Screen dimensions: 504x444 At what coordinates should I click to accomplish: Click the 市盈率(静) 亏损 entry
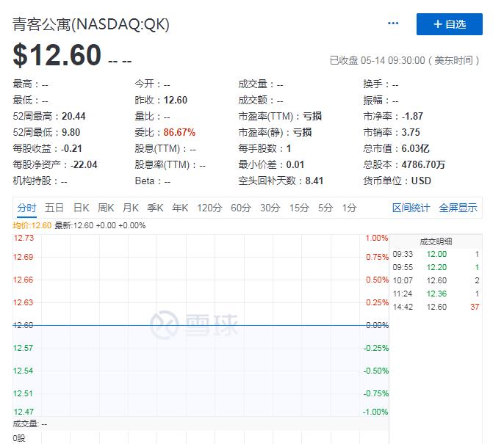point(275,132)
